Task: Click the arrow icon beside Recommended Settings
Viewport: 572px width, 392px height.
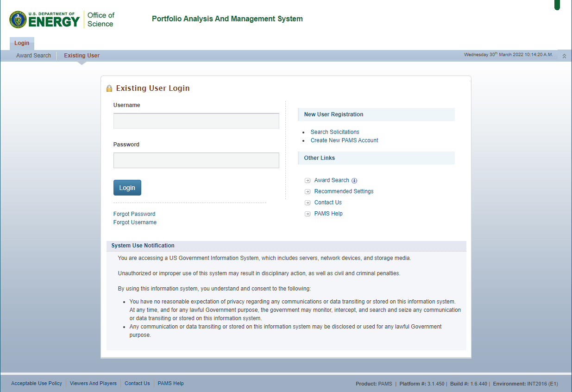Action: [x=308, y=191]
